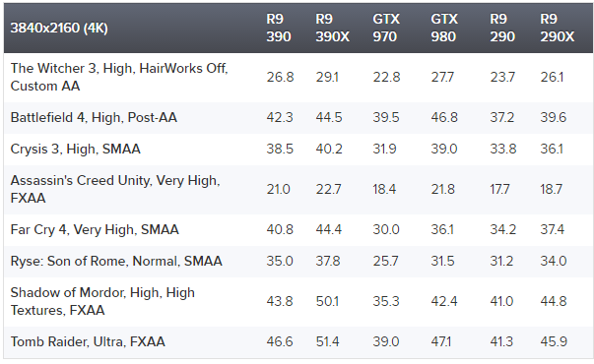This screenshot has width=594, height=364.
Task: Click the 46.8 Battlefield 4 GTX 980 value
Action: point(444,118)
